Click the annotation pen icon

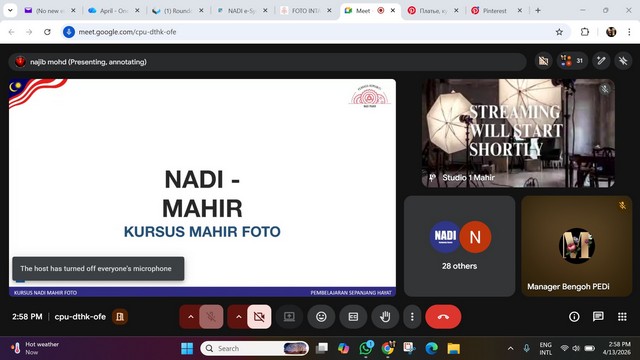click(x=601, y=61)
